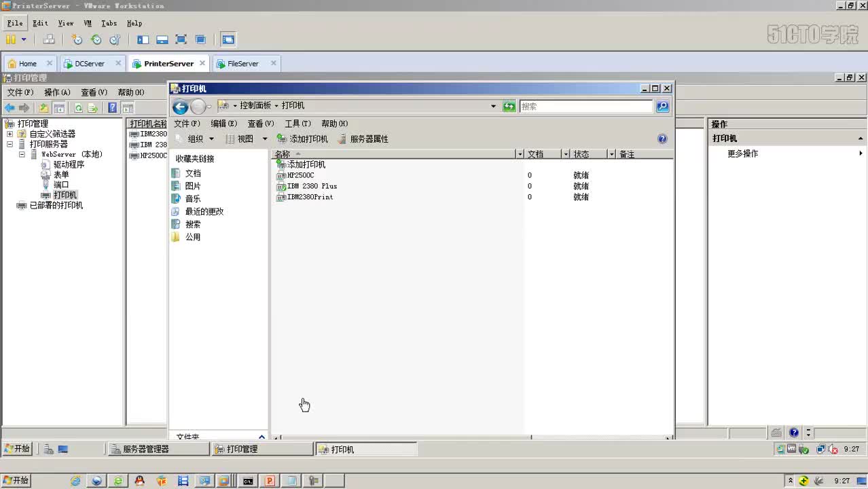Click the refresh icon in 打印管理 toolbar
The width and height of the screenshot is (868, 489).
[78, 108]
